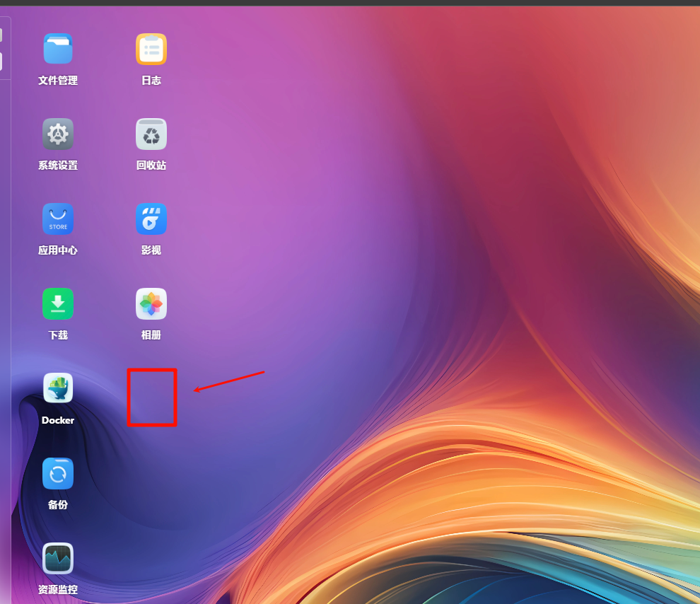
Task: Click the 系统设置 text label
Action: coord(58,165)
